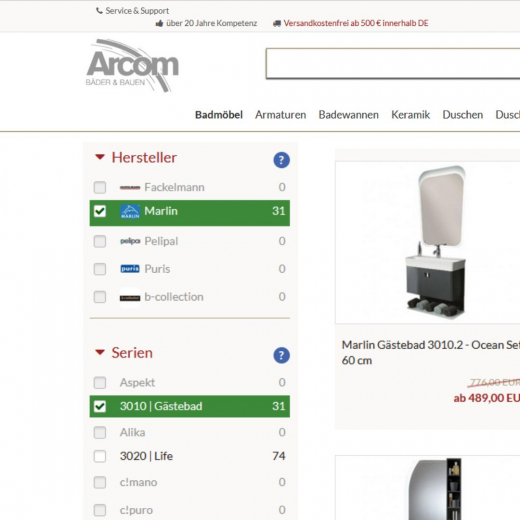
Task: Collapse the Serien filter section arrow
Action: pos(100,352)
